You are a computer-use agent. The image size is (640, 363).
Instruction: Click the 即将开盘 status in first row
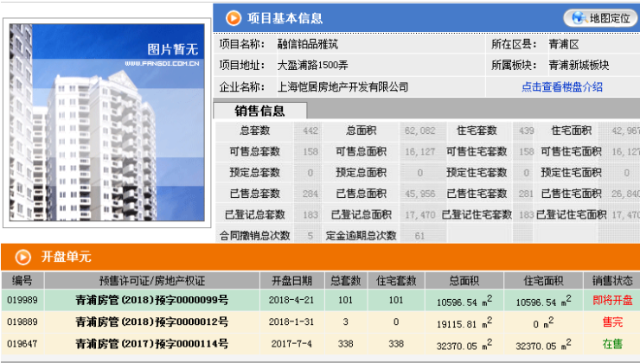612,300
